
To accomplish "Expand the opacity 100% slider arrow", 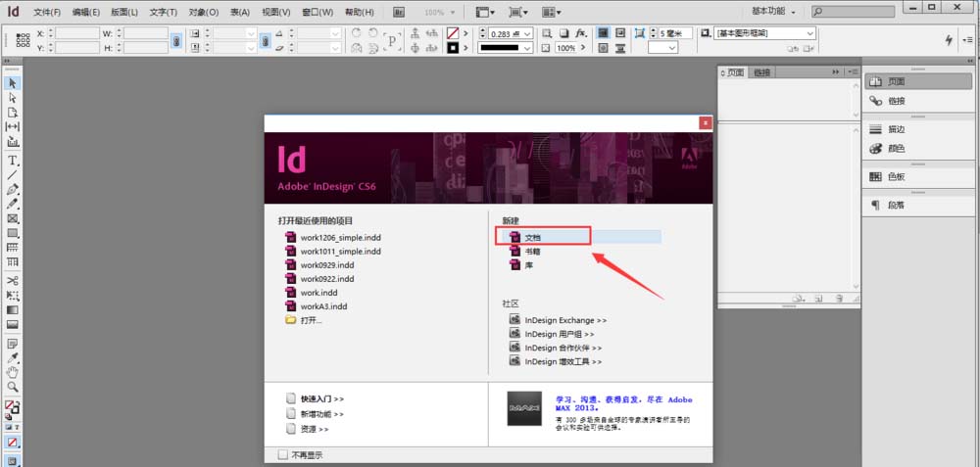I will click(x=581, y=48).
